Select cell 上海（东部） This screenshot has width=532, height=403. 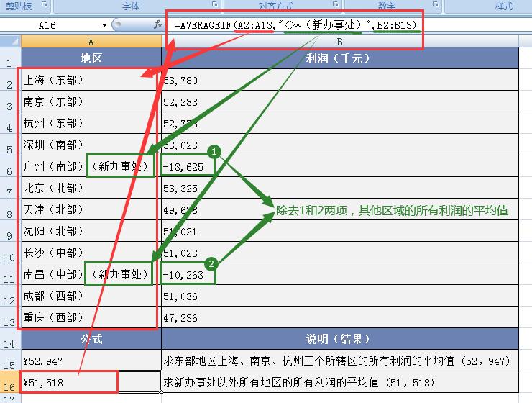point(91,80)
